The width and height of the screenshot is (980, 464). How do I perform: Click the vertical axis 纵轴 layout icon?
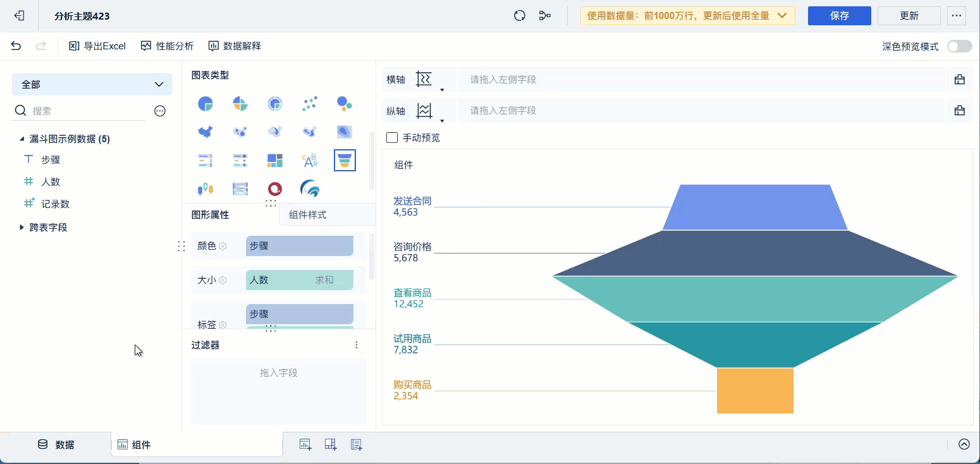424,111
